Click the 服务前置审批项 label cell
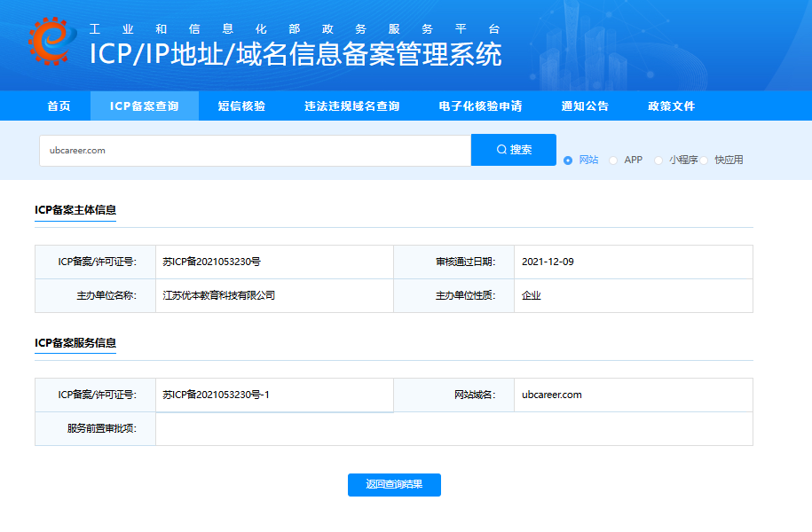The height and width of the screenshot is (532, 812). point(95,428)
